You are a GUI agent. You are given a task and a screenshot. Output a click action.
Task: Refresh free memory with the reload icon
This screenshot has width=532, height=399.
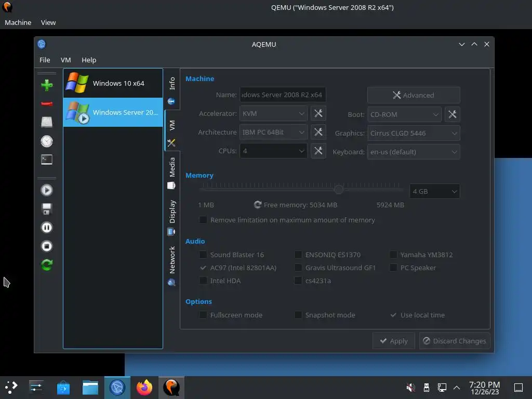pos(258,205)
